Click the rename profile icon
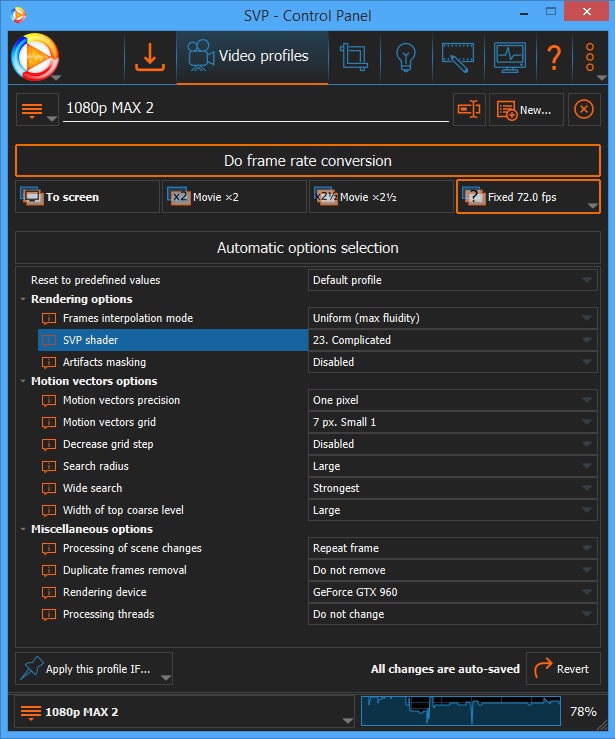Image resolution: width=615 pixels, height=739 pixels. click(469, 110)
